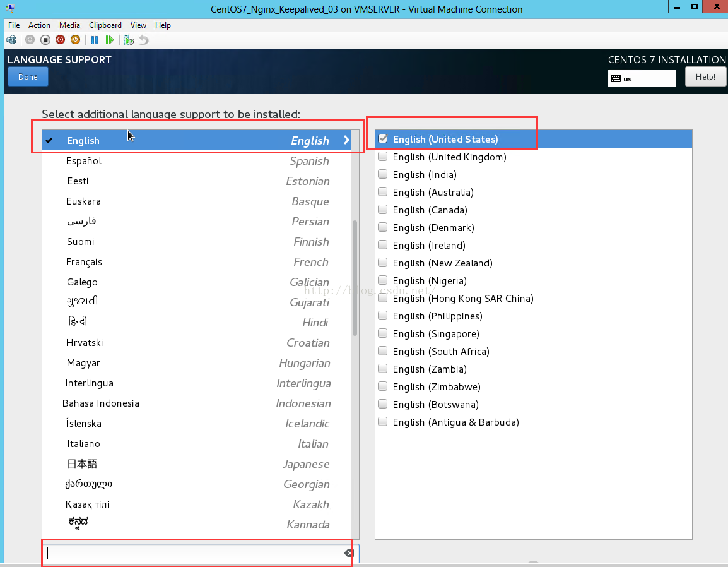728x567 pixels.
Task: Click the greyed-out Start power icon
Action: click(30, 40)
